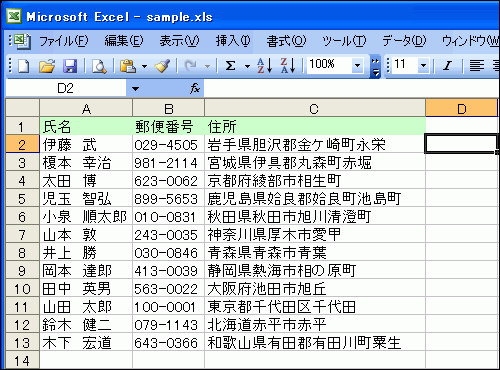Toggle left text alignment
This screenshot has width=500, height=370.
(x=477, y=66)
